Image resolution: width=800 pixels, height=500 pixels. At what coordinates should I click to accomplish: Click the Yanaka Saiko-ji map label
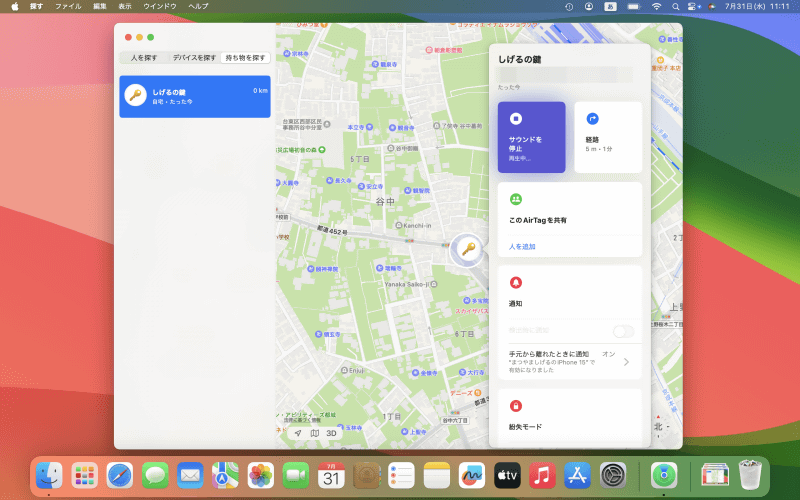407,284
